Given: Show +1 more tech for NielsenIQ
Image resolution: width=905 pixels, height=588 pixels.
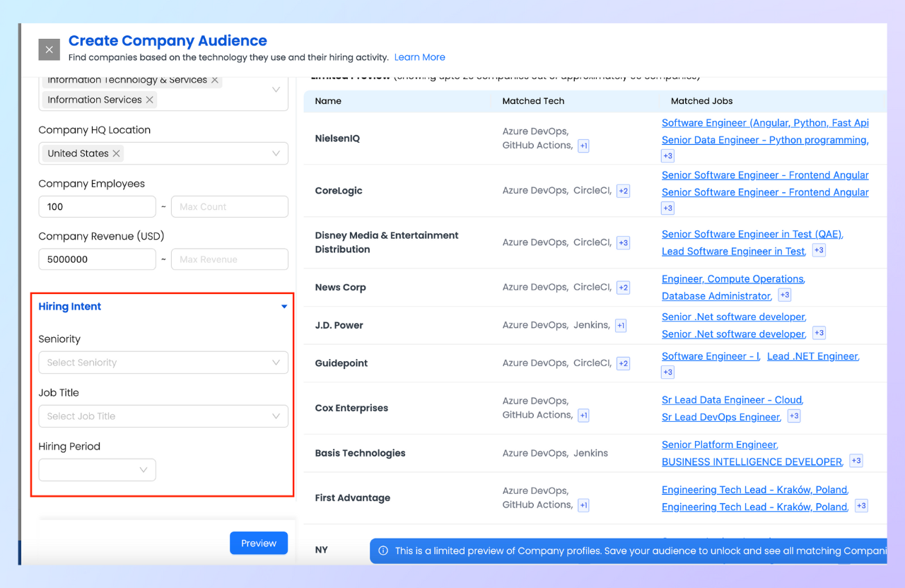Looking at the screenshot, I should [583, 146].
